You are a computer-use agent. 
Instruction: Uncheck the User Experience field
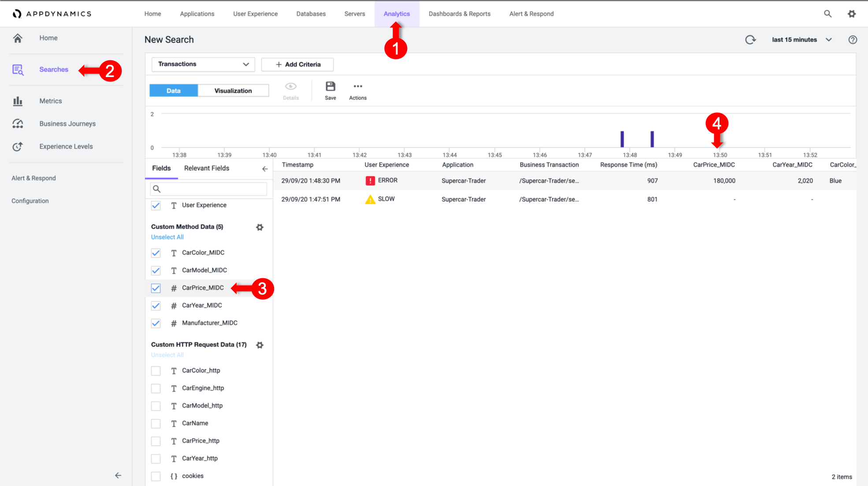pyautogui.click(x=156, y=206)
